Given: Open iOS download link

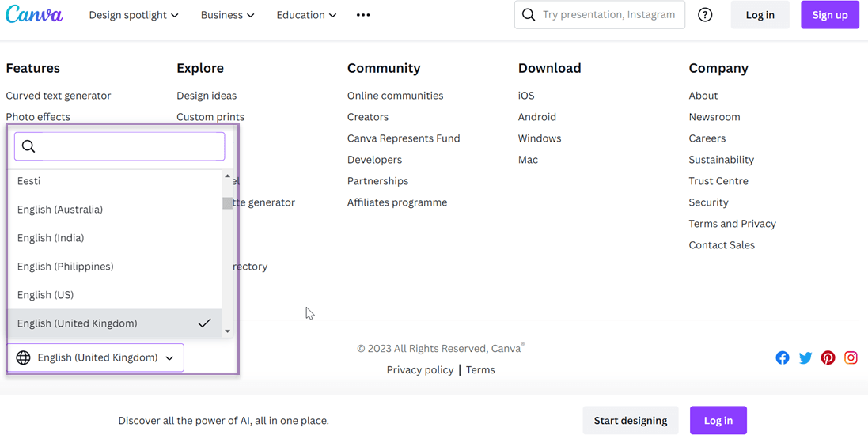Looking at the screenshot, I should tap(526, 96).
